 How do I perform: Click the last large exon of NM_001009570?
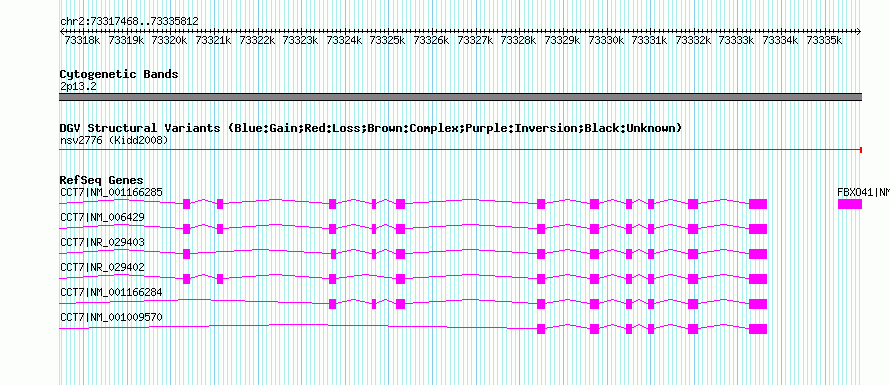(758, 329)
